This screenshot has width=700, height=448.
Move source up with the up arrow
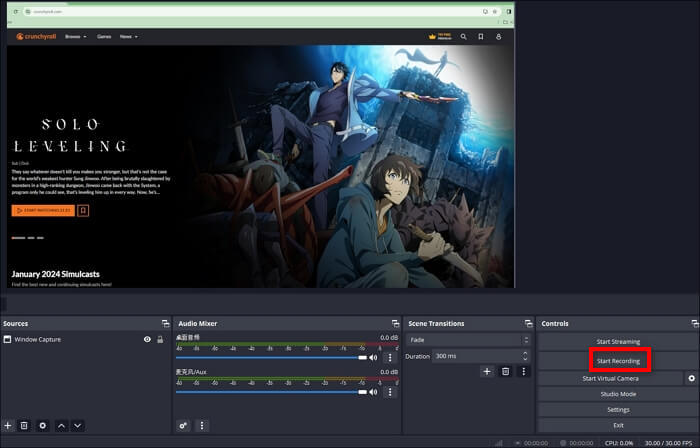[61, 426]
